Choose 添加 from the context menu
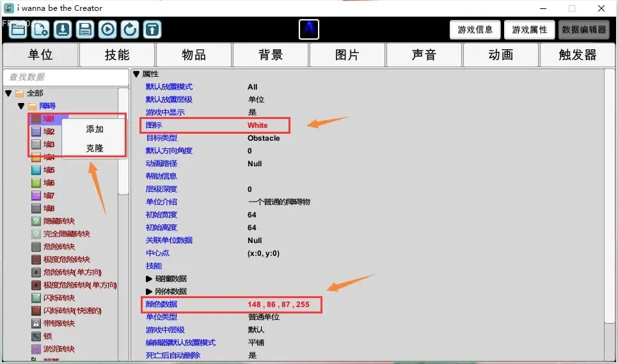Image resolution: width=618 pixels, height=364 pixels. (95, 129)
